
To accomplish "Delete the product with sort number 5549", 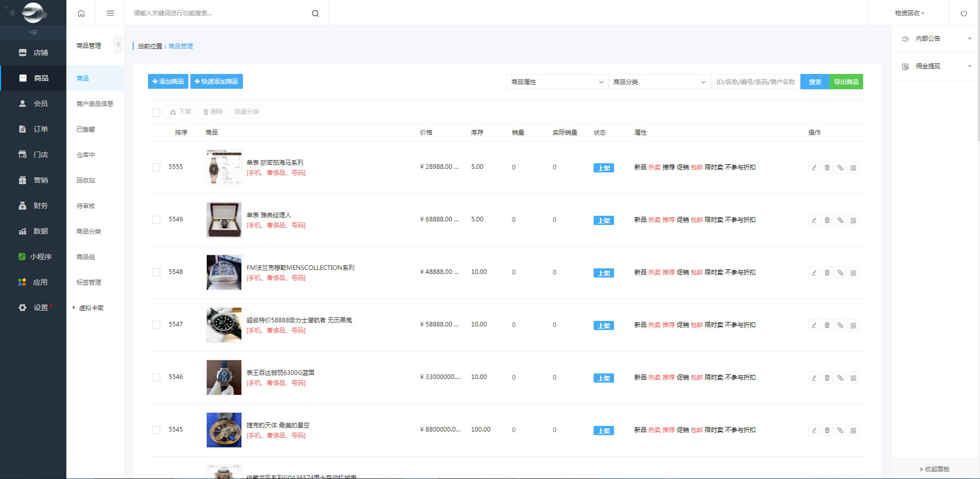I will [827, 220].
